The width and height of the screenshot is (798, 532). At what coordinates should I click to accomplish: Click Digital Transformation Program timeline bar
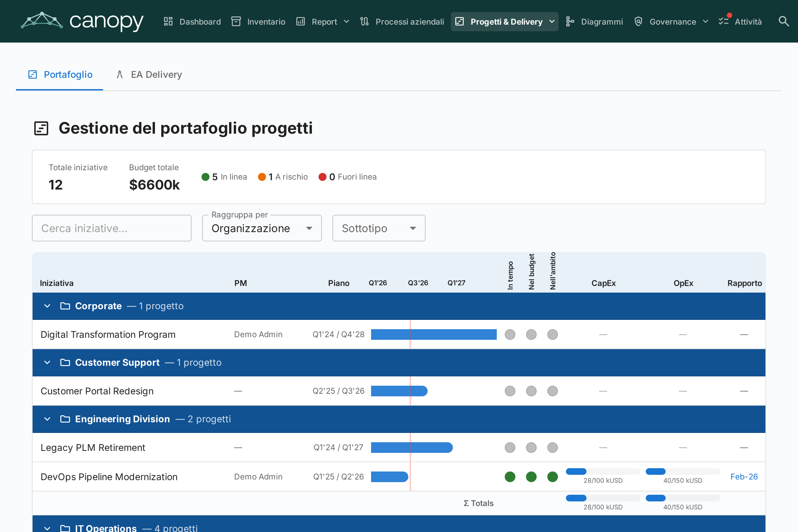pyautogui.click(x=434, y=334)
